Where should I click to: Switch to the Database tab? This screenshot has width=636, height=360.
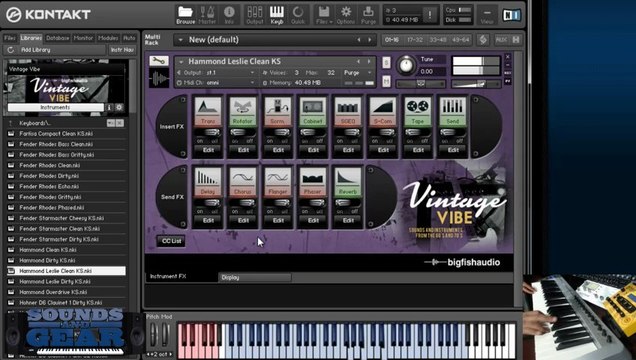click(57, 38)
